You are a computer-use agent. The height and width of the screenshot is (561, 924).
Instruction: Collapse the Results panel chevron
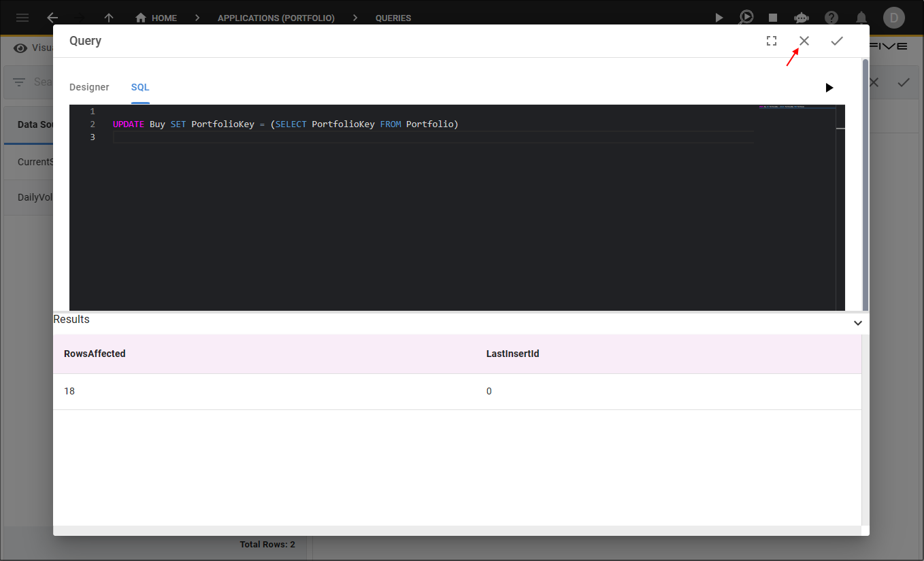coord(857,323)
